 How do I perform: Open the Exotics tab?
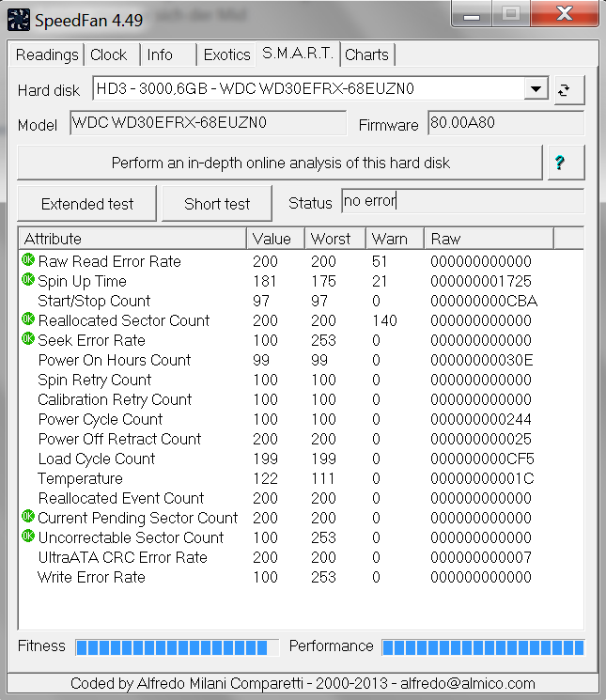[226, 54]
